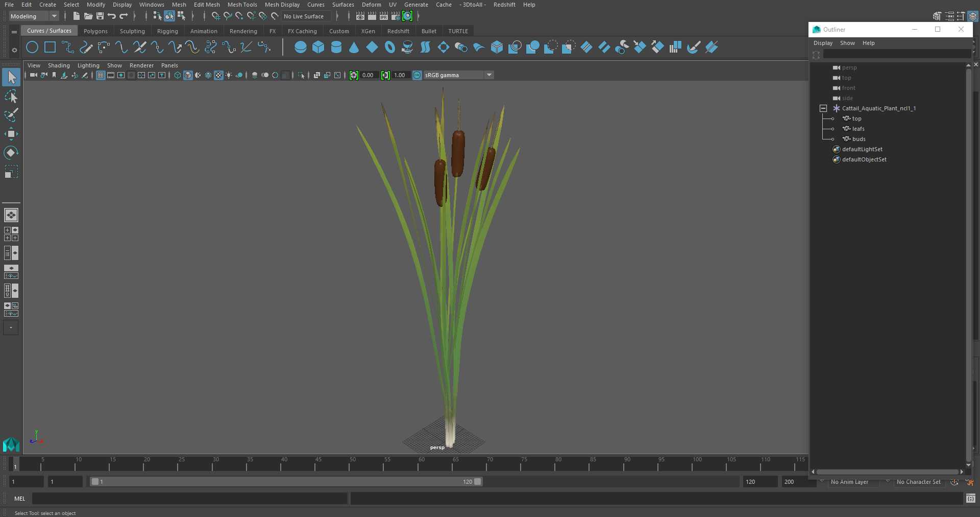Open the Outliner Display menu

(823, 43)
